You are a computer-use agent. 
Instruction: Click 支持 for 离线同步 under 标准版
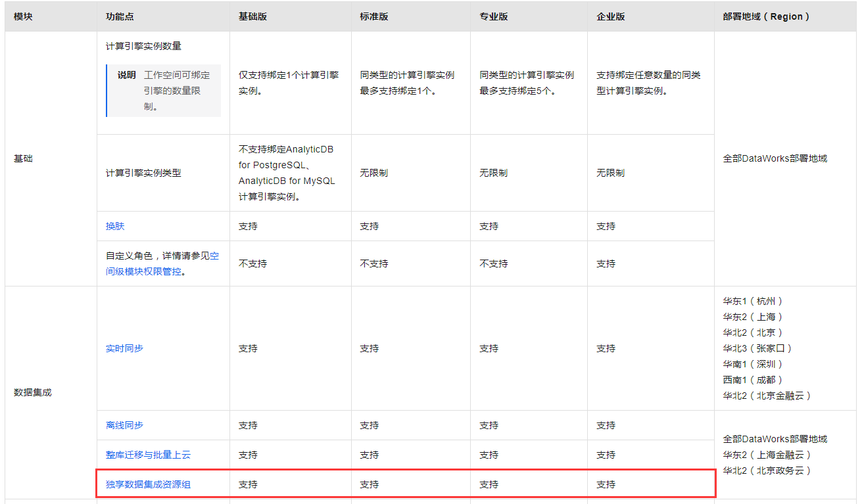pos(370,425)
